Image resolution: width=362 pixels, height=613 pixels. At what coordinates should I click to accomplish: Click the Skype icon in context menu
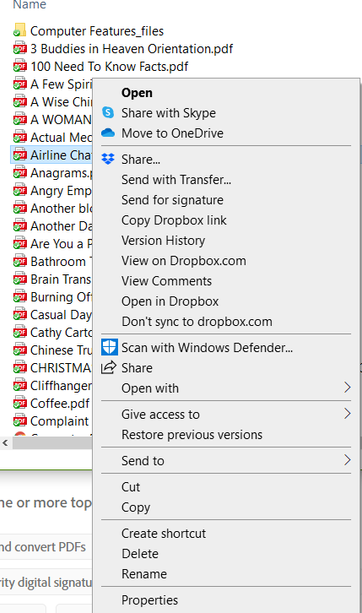tap(108, 113)
